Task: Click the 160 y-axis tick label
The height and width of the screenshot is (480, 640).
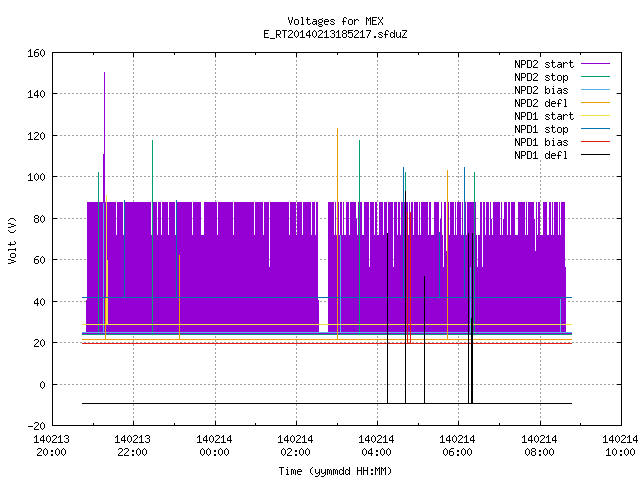Action: tap(36, 53)
